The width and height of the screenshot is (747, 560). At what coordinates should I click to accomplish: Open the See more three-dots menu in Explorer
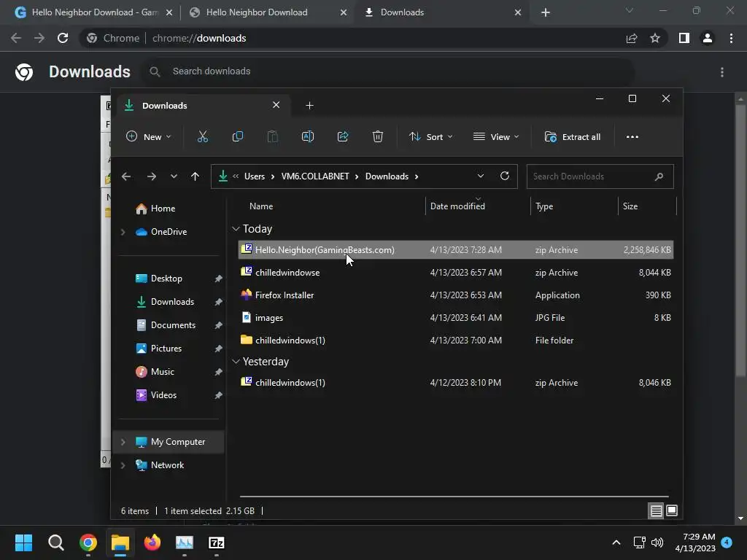(632, 136)
